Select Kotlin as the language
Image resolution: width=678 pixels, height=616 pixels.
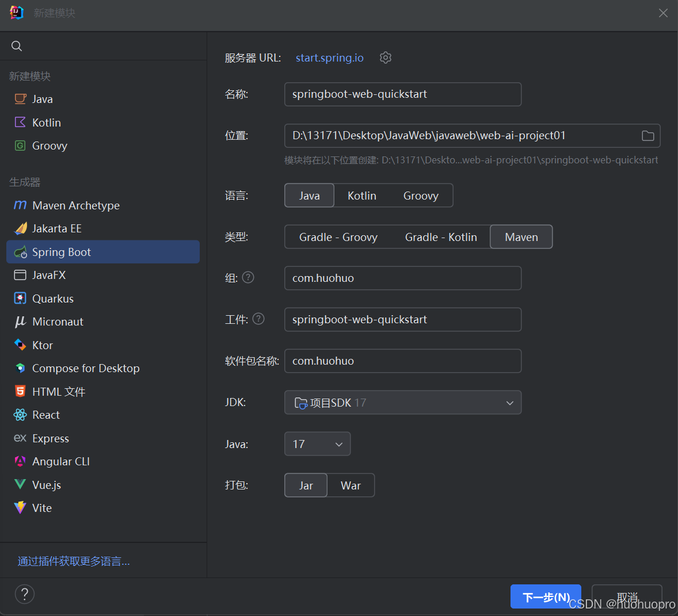[x=361, y=195]
